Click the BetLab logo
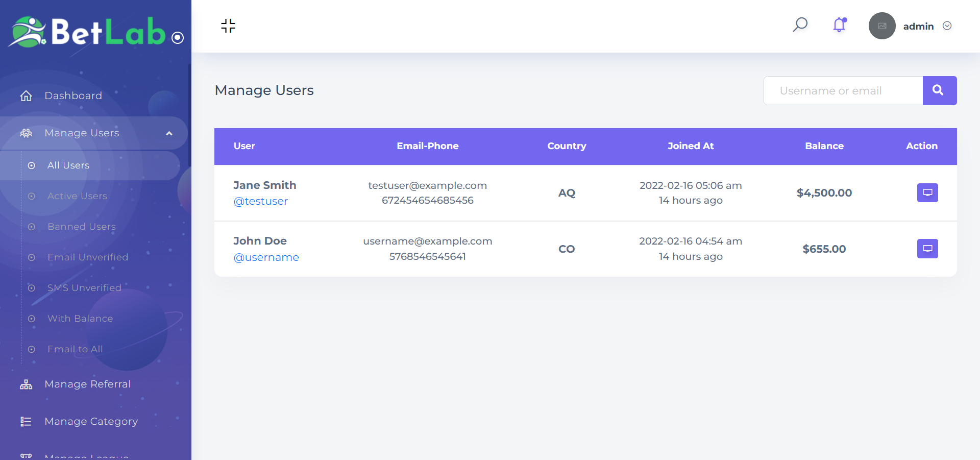Image resolution: width=980 pixels, height=460 pixels. [x=88, y=32]
